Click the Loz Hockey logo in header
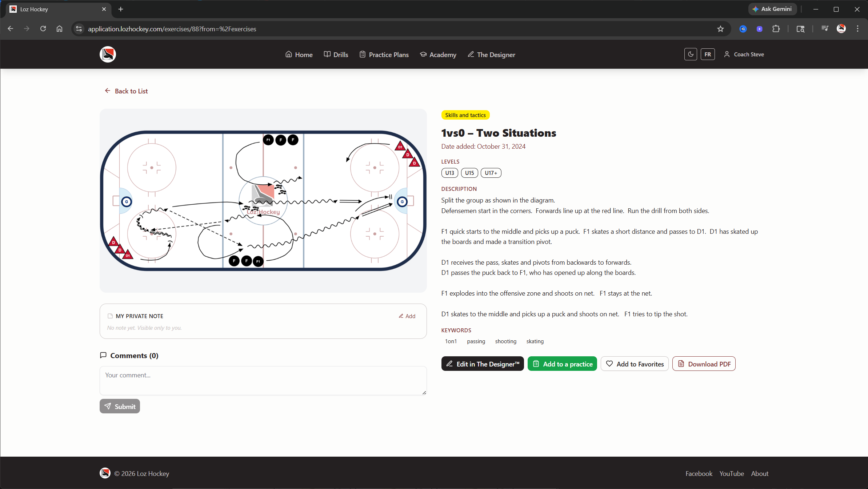Screen dimensions: 868x489 (x=108, y=55)
